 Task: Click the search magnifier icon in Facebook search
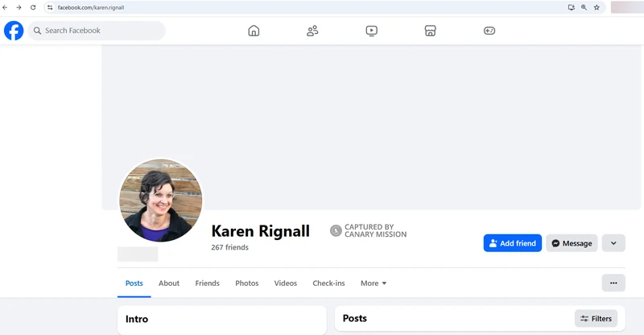tap(37, 31)
